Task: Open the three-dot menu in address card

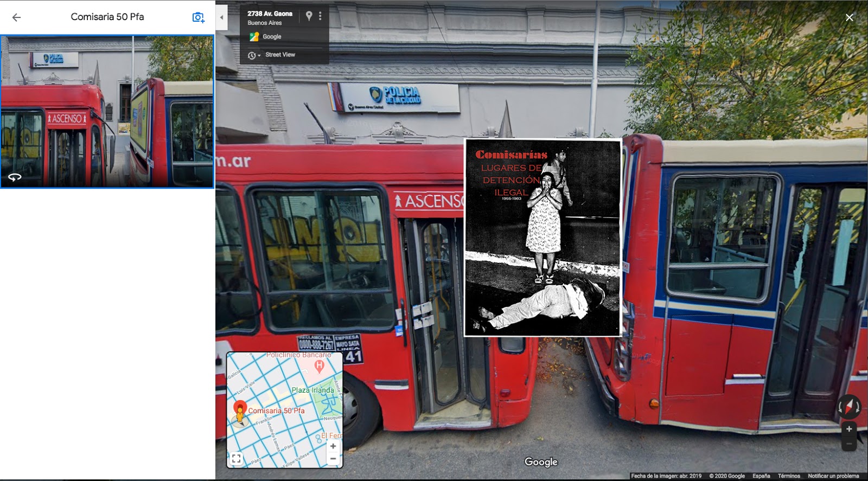Action: pos(320,16)
